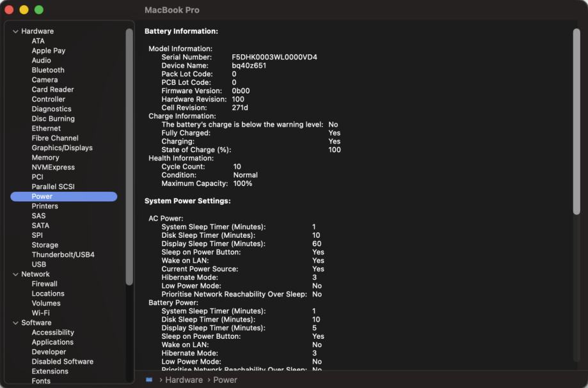Select Fibre Channel in the sidebar
Image resolution: width=588 pixels, height=388 pixels.
coord(55,138)
